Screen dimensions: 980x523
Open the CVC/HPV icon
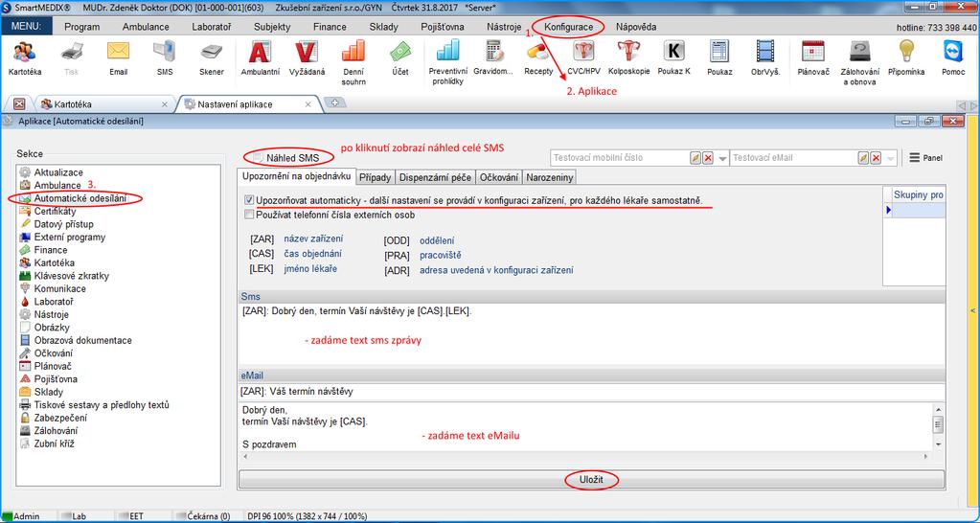pyautogui.click(x=583, y=58)
